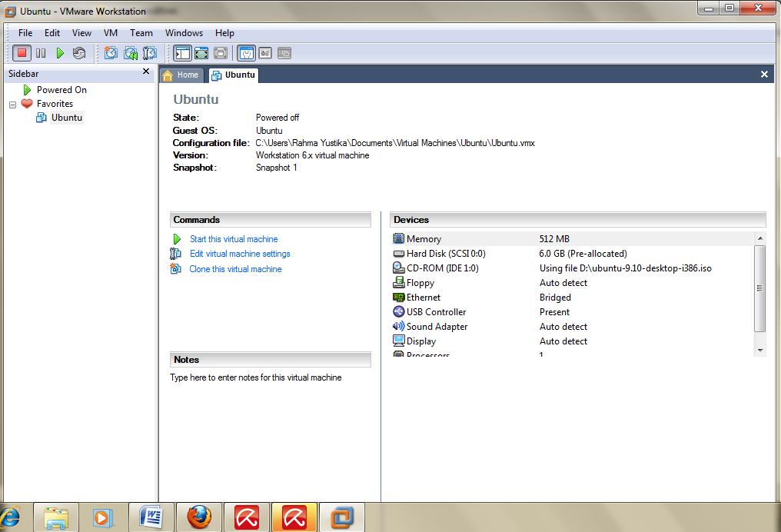Viewport: 781px width, 532px height.
Task: Toggle the sidebar view toolbar icon
Action: tap(183, 53)
